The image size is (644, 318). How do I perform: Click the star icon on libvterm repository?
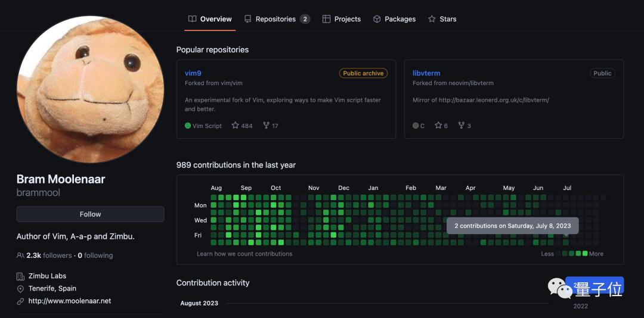(438, 126)
